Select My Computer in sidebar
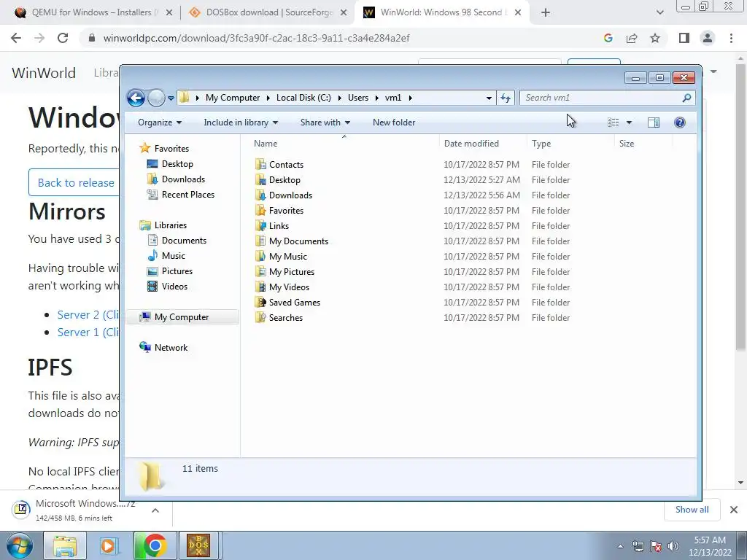The width and height of the screenshot is (747, 560). click(x=182, y=317)
